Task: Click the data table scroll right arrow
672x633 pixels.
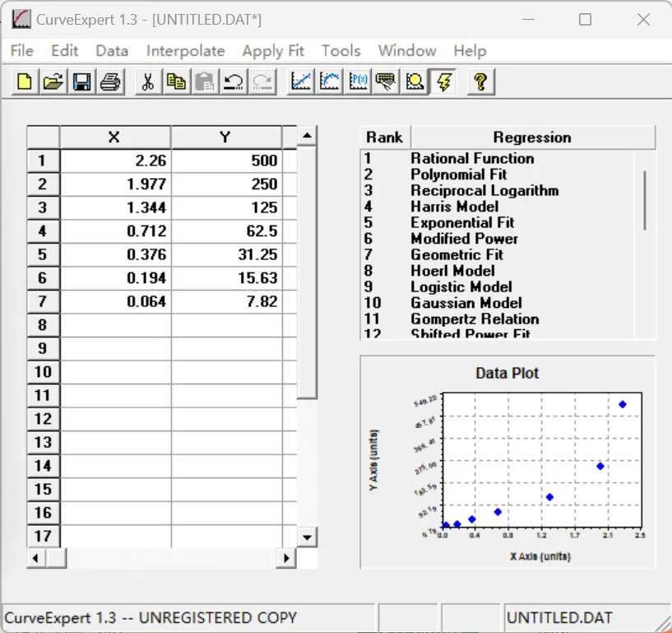Action: [286, 558]
